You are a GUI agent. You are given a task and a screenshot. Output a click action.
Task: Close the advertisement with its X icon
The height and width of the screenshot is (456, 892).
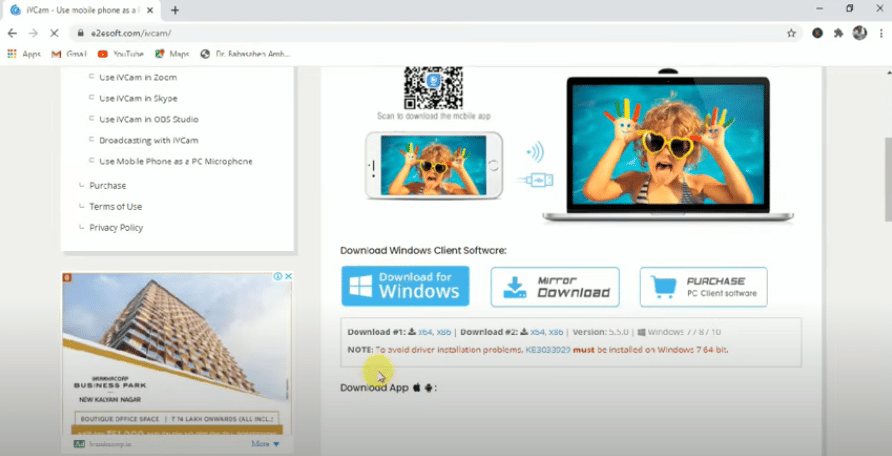point(288,276)
